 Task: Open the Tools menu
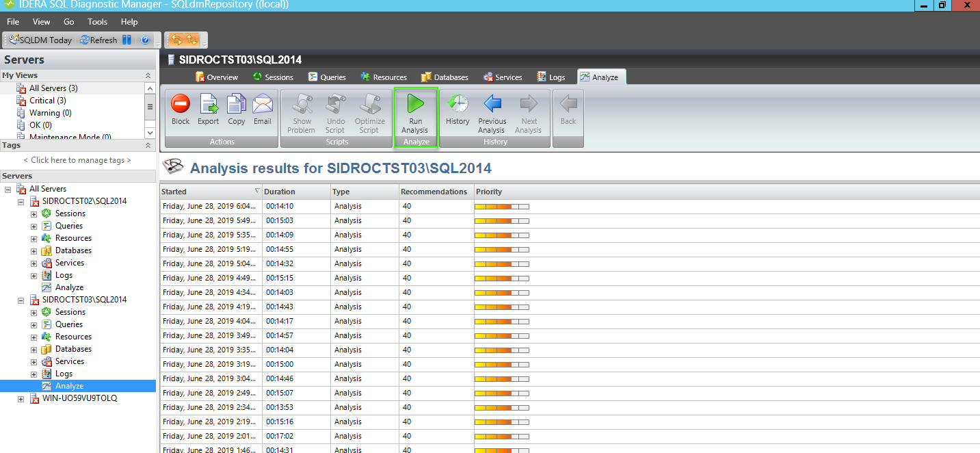point(97,22)
